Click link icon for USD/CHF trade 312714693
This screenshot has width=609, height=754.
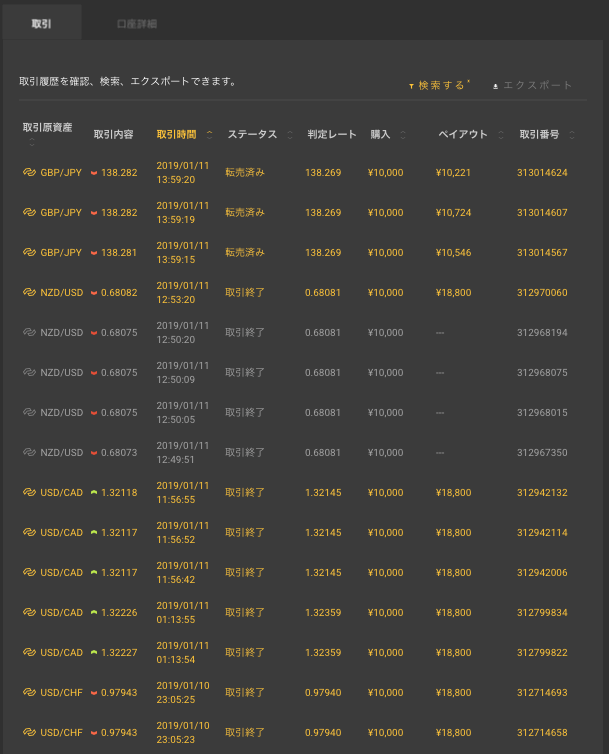(29, 692)
